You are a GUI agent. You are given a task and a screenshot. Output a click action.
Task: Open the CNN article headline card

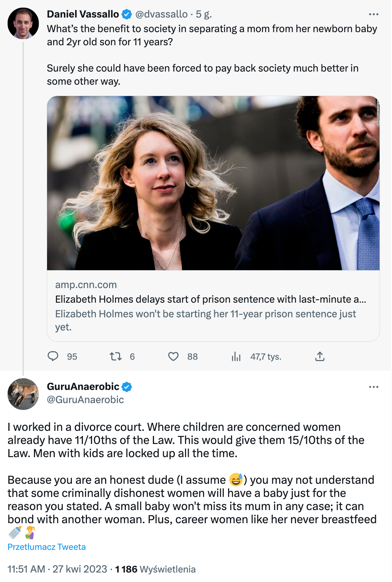tap(211, 299)
